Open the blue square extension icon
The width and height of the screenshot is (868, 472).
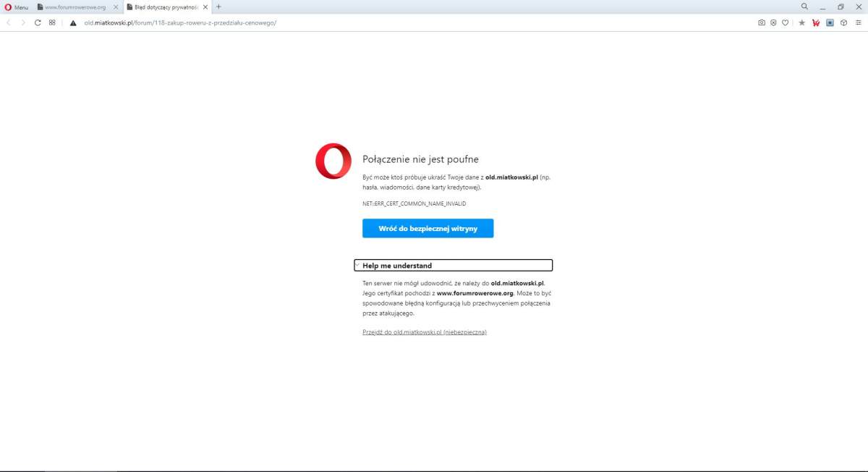[830, 22]
